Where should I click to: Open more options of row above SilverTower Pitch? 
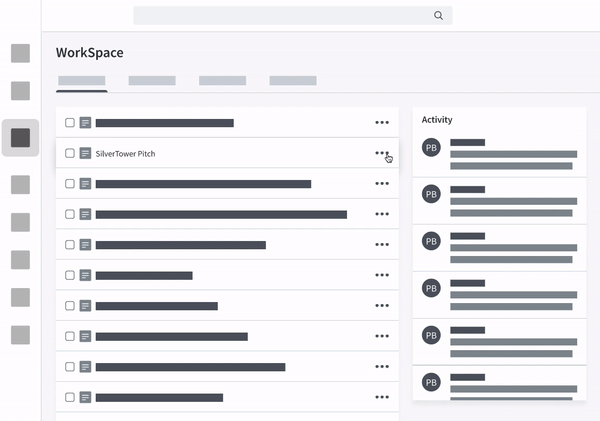[382, 122]
